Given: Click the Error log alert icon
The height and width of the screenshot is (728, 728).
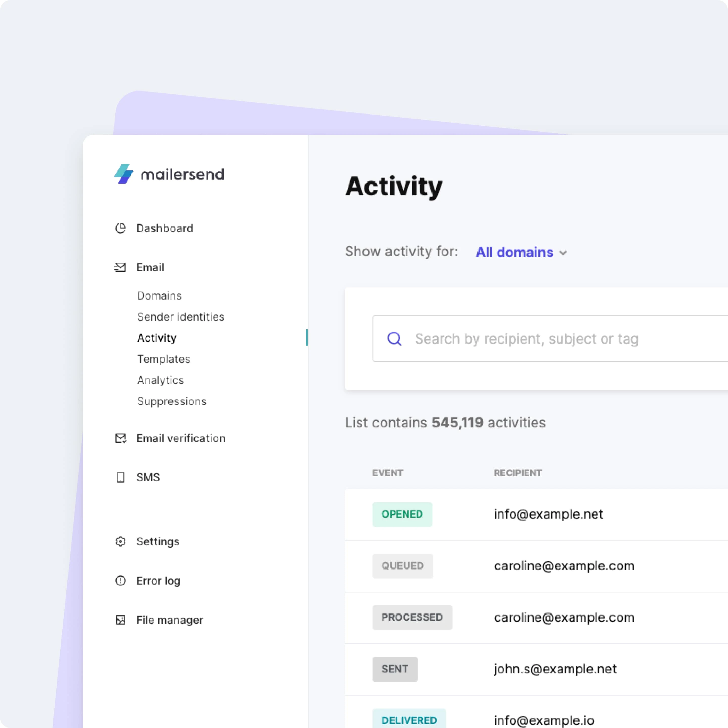Looking at the screenshot, I should click(120, 581).
